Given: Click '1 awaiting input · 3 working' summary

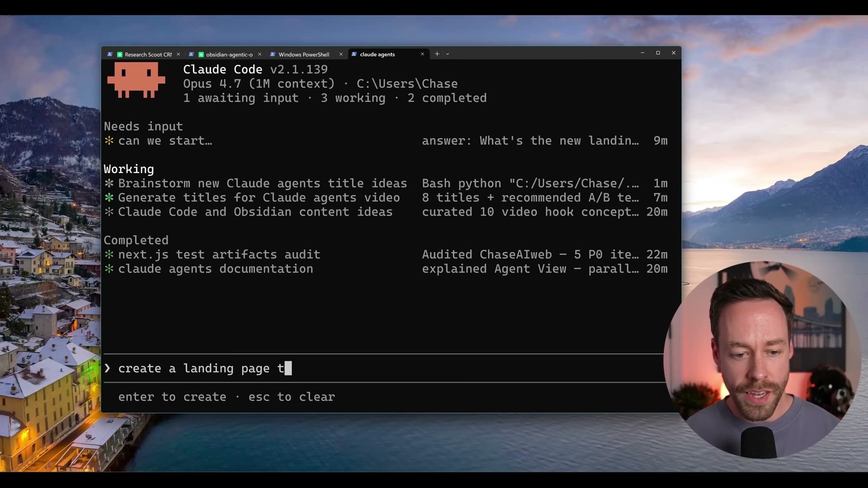Looking at the screenshot, I should (x=284, y=99).
